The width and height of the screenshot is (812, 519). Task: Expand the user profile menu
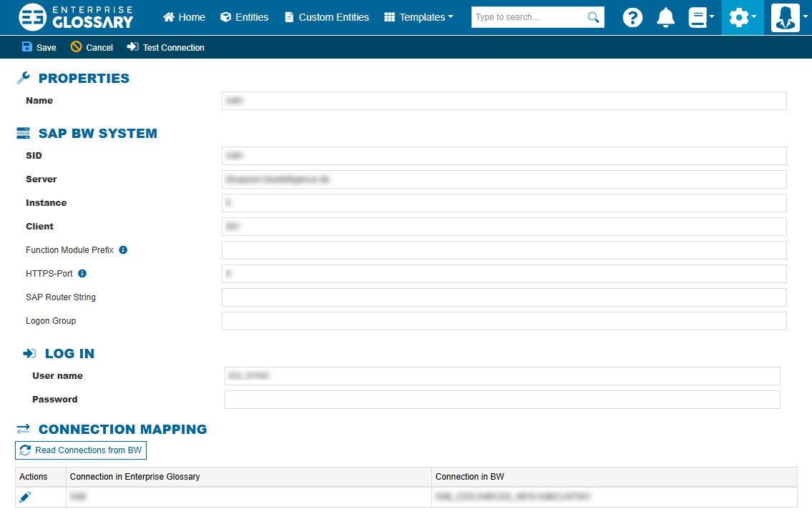pyautogui.click(x=789, y=18)
